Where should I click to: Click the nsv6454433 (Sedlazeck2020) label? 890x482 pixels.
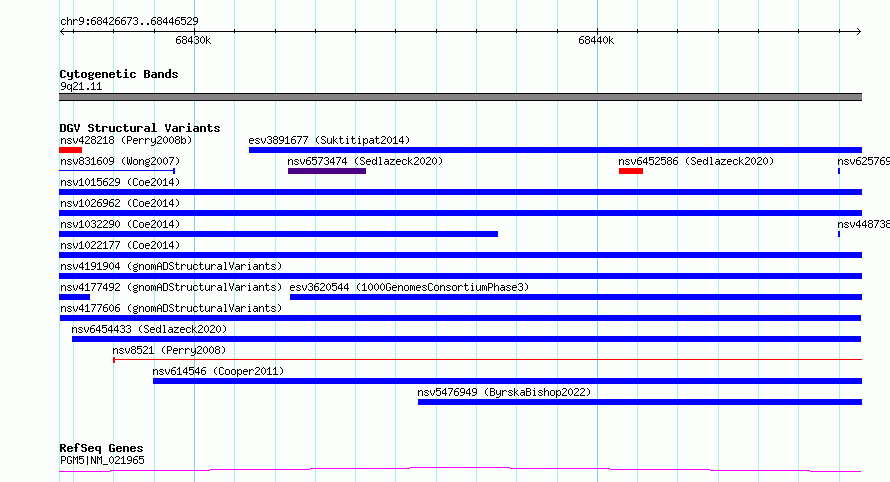coord(149,329)
